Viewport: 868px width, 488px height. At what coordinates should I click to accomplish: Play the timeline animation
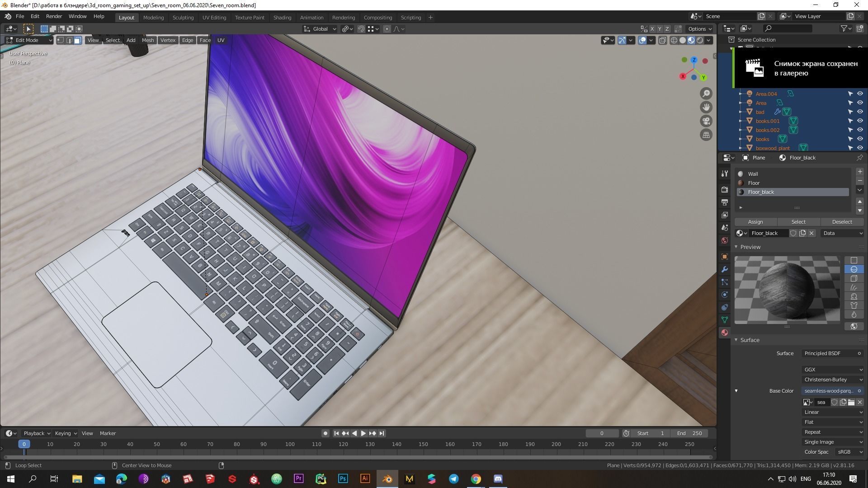click(363, 433)
